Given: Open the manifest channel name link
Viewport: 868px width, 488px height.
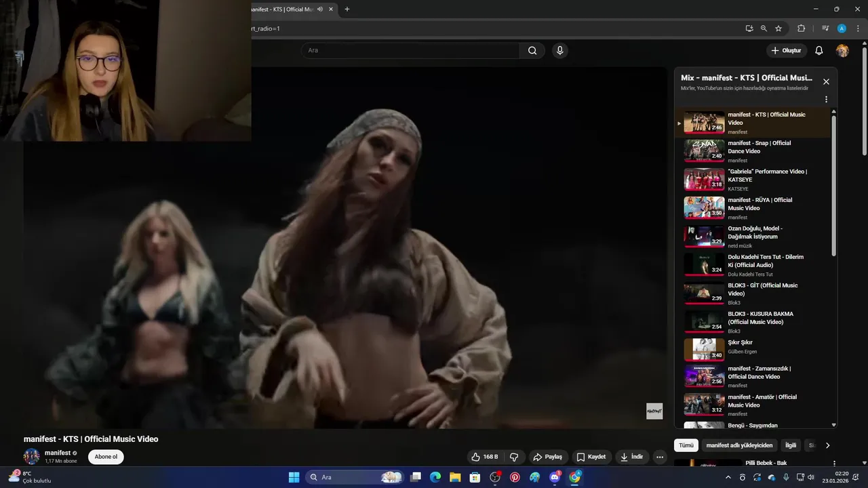Looking at the screenshot, I should coord(58,453).
